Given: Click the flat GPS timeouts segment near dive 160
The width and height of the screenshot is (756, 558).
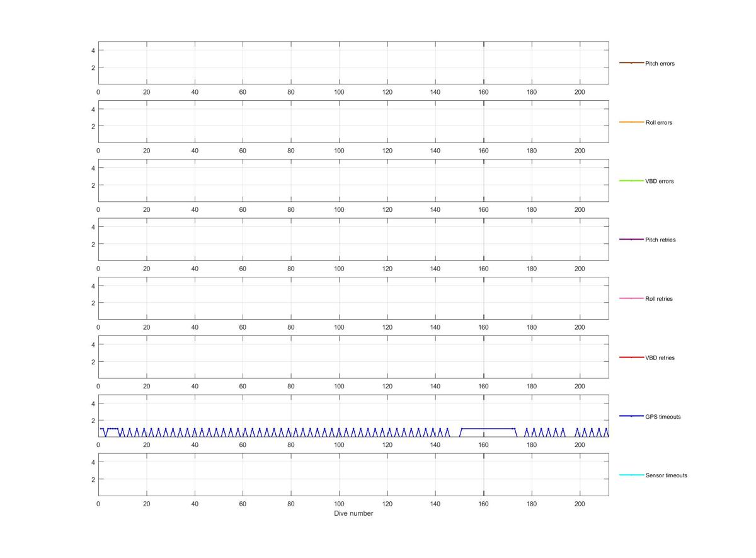Looking at the screenshot, I should click(x=488, y=429).
